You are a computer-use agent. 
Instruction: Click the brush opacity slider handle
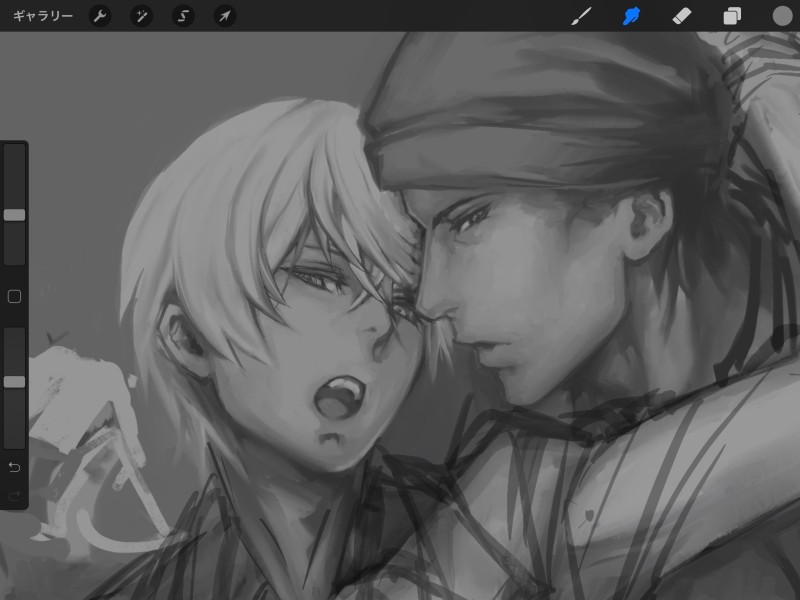tap(14, 382)
